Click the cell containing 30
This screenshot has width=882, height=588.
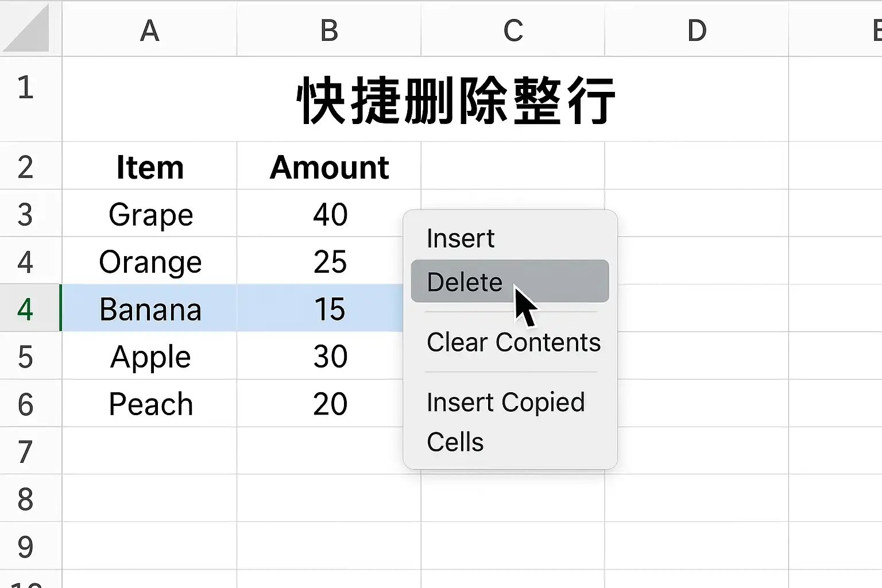point(329,356)
